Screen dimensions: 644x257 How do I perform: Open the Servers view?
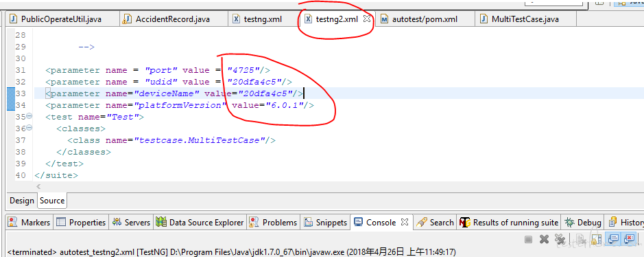pos(132,223)
